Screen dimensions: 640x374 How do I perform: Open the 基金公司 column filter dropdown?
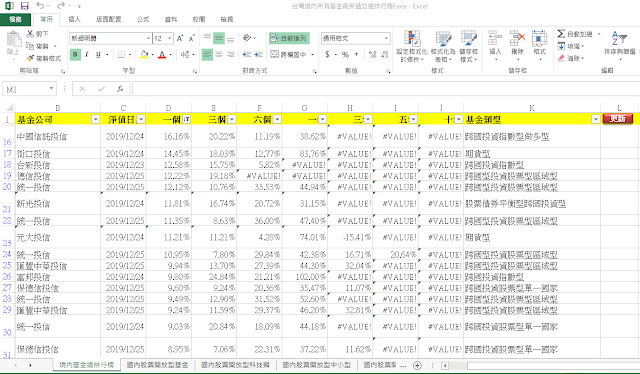[x=96, y=119]
